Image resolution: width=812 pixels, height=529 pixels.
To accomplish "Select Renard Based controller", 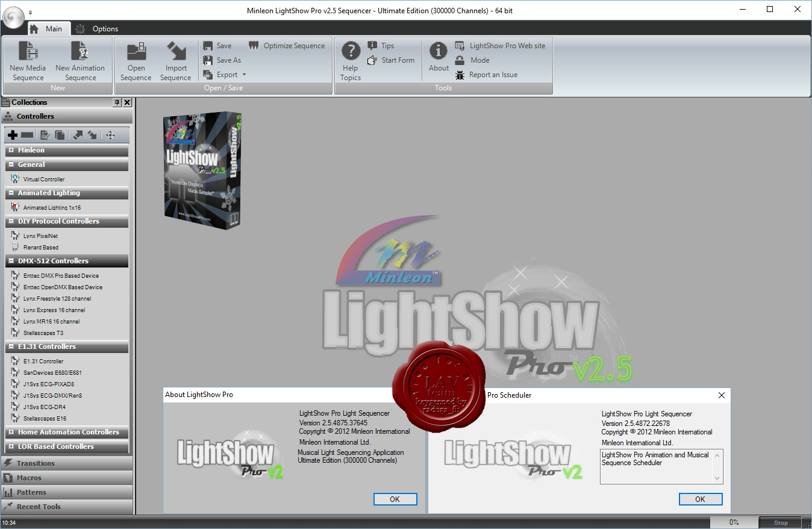I will pyautogui.click(x=41, y=248).
